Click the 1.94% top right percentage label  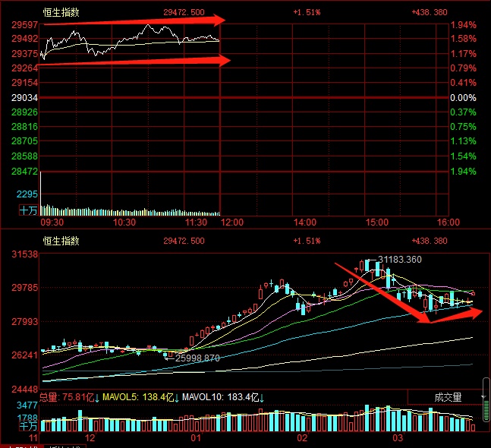[x=463, y=25]
